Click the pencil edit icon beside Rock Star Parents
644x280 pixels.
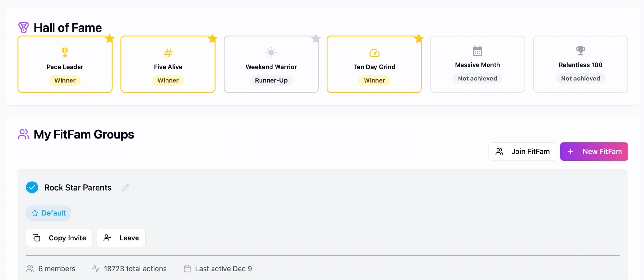126,187
